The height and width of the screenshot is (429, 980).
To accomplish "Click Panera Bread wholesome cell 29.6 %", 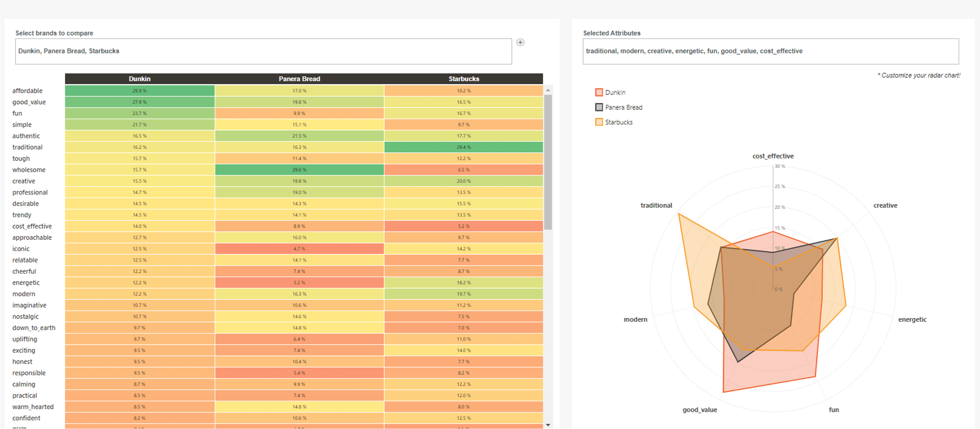I will coord(299,170).
